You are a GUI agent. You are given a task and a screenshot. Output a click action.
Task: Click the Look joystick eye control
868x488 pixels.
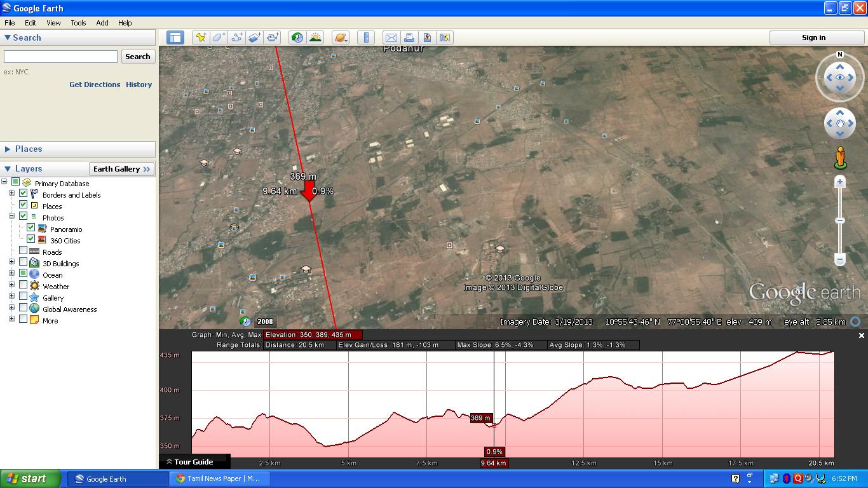[x=840, y=78]
